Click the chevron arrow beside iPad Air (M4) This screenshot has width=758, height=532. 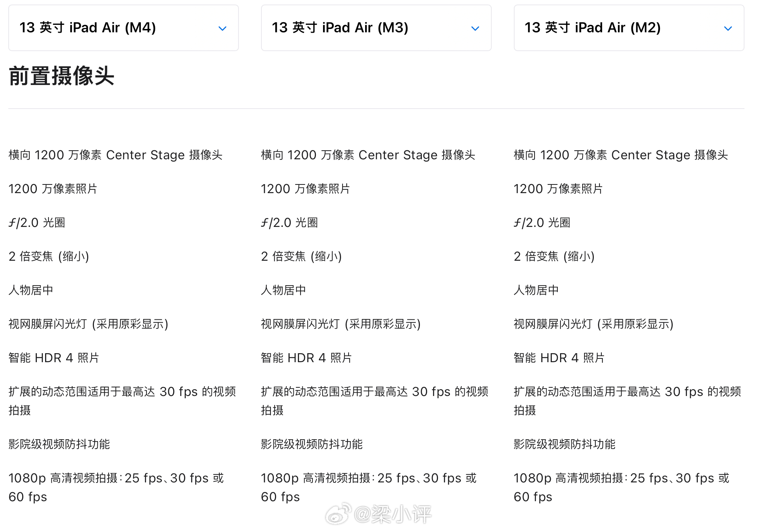pos(222,29)
